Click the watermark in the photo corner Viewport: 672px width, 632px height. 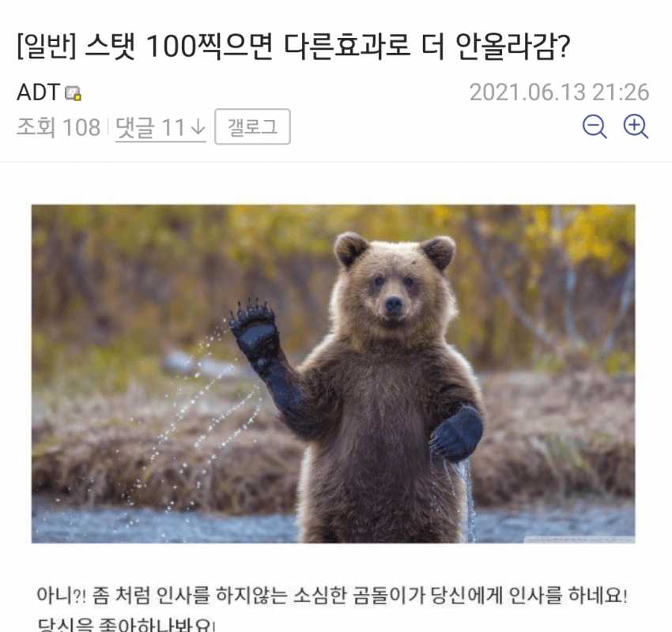click(x=580, y=539)
